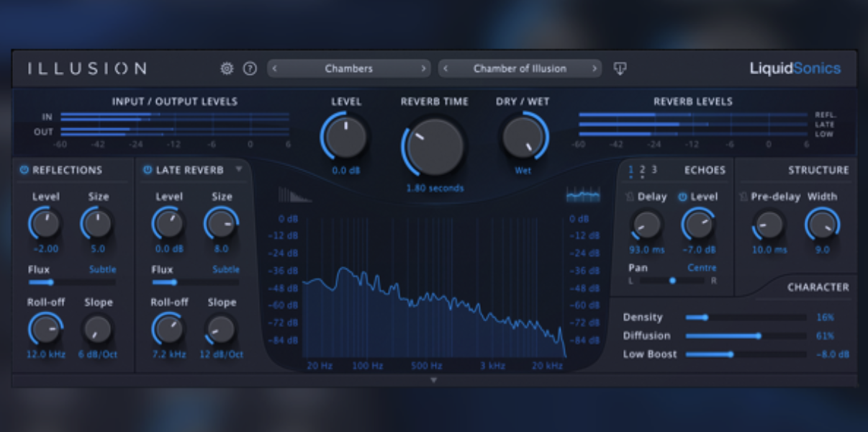Viewport: 868px width, 432px height.
Task: Click the Centre pan value
Action: point(702,268)
